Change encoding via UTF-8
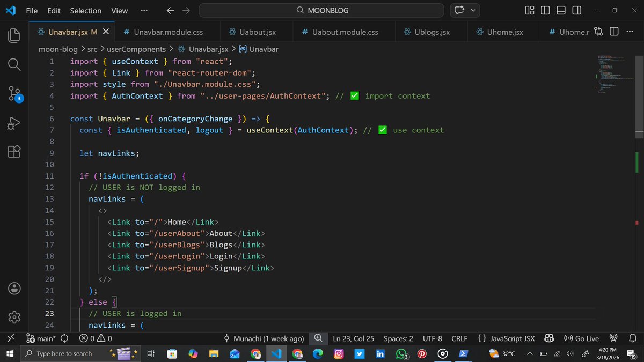The height and width of the screenshot is (362, 644). click(433, 338)
